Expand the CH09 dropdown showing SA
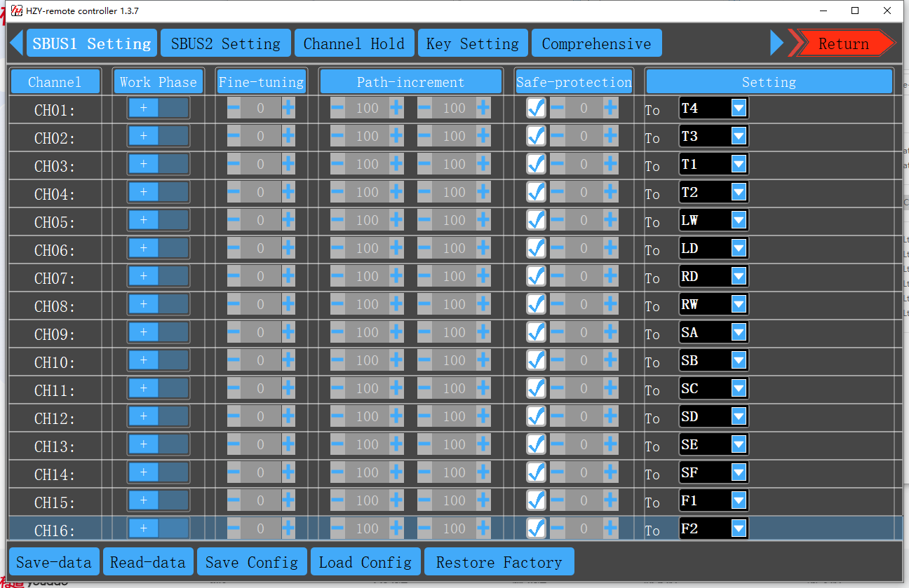The height and width of the screenshot is (588, 909). pyautogui.click(x=739, y=332)
